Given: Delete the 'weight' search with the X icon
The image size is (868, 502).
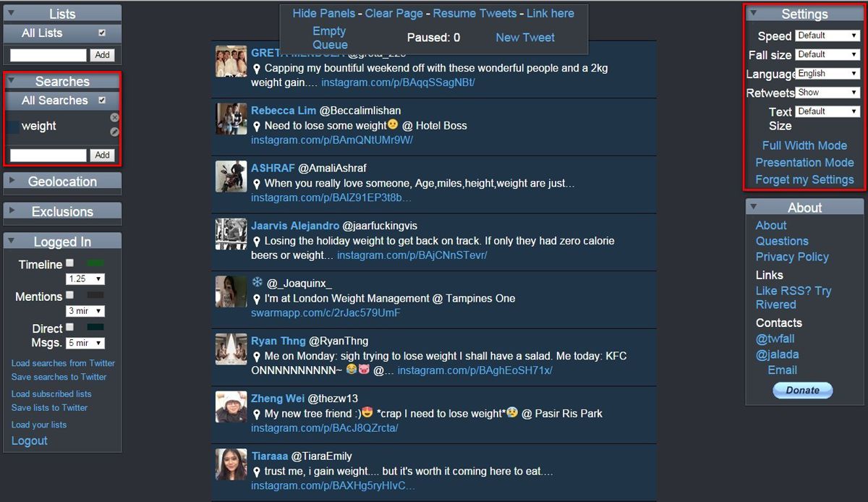Looking at the screenshot, I should pyautogui.click(x=114, y=117).
